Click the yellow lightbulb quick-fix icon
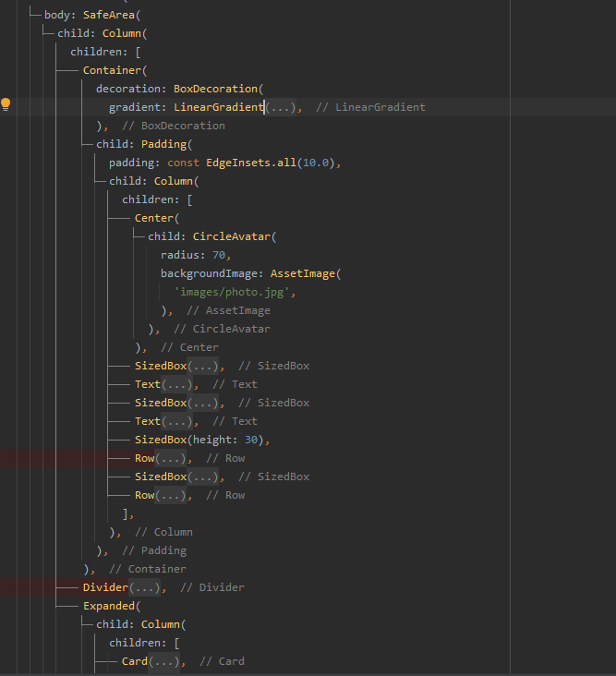 [6, 104]
